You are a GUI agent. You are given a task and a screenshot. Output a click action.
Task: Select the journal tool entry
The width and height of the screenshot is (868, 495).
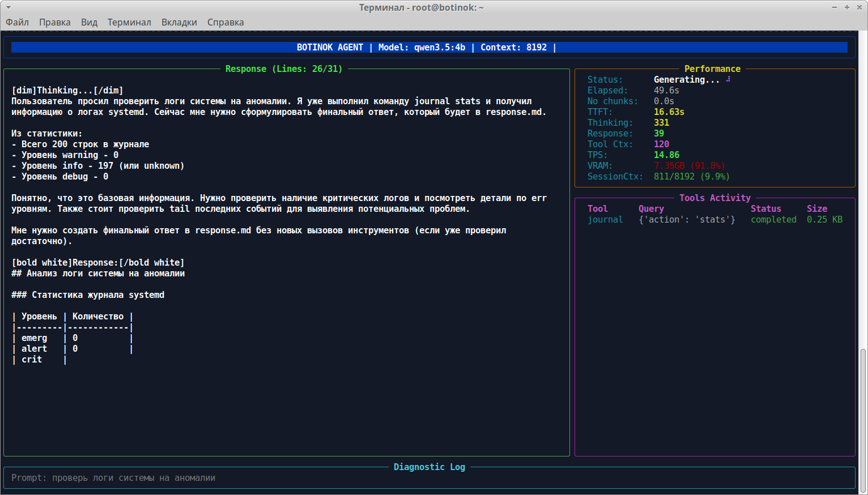(x=605, y=219)
